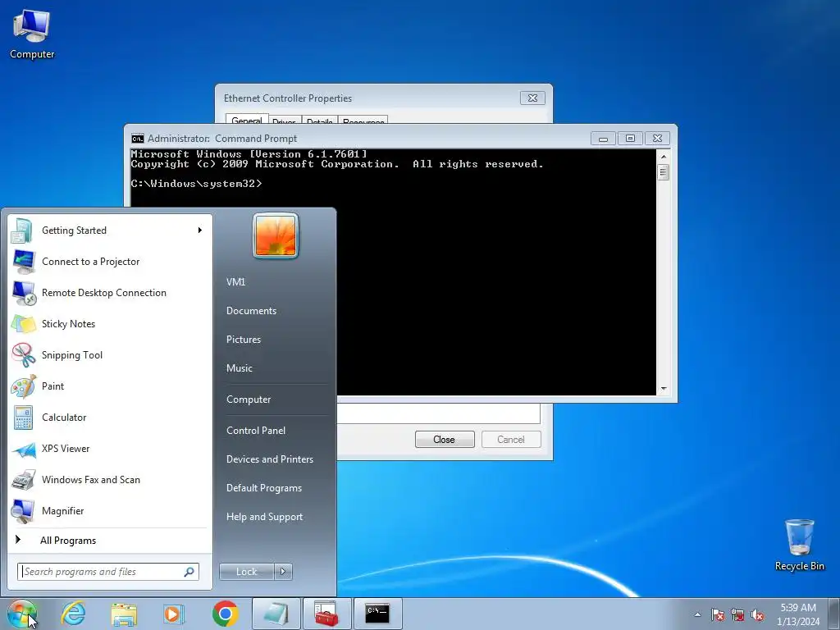Open Control Panel
Viewport: 840px width, 630px height.
click(256, 430)
